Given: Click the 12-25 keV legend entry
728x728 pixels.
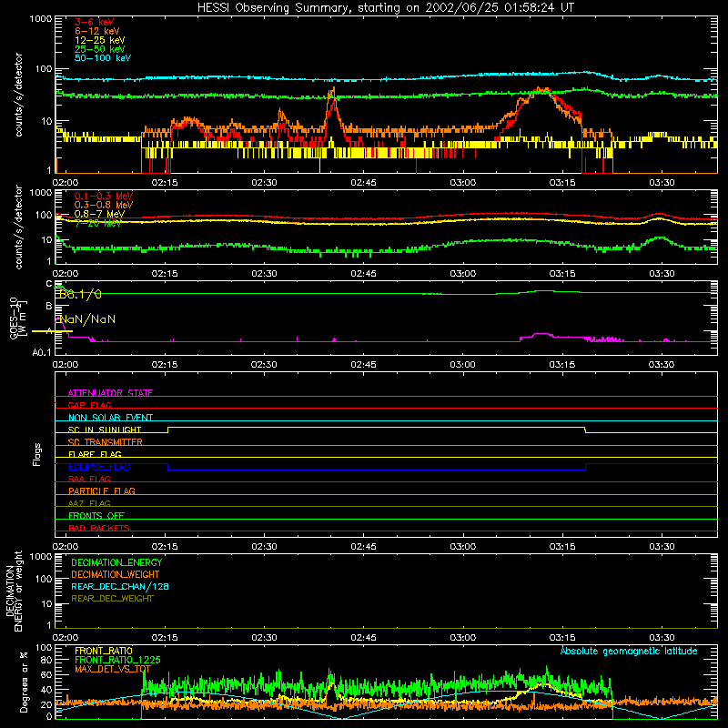Looking at the screenshot, I should click(x=100, y=40).
